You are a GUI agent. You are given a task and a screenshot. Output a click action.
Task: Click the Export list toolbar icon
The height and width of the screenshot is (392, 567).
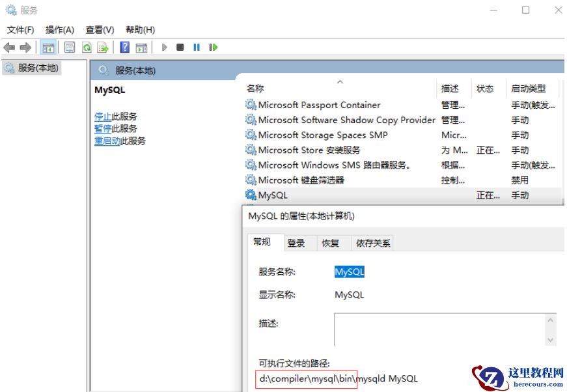click(x=103, y=48)
